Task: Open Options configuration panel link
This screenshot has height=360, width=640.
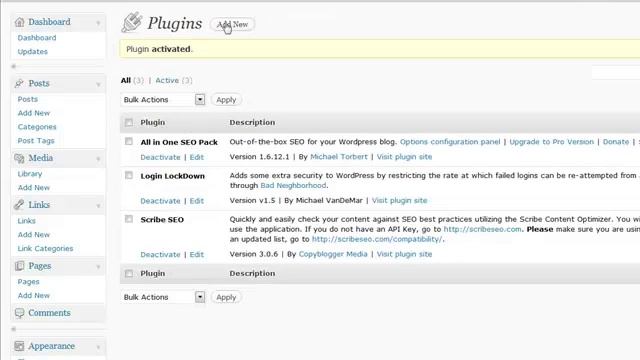Action: pyautogui.click(x=450, y=142)
